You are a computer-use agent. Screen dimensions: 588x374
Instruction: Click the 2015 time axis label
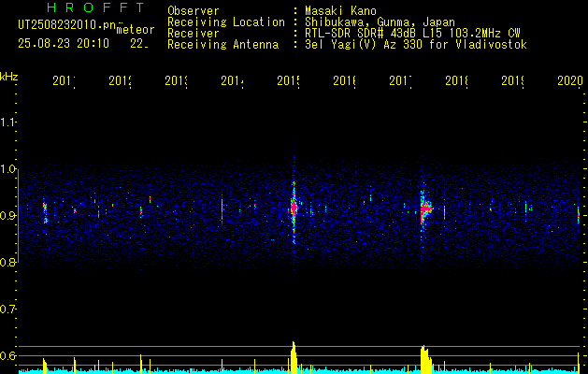[x=288, y=81]
